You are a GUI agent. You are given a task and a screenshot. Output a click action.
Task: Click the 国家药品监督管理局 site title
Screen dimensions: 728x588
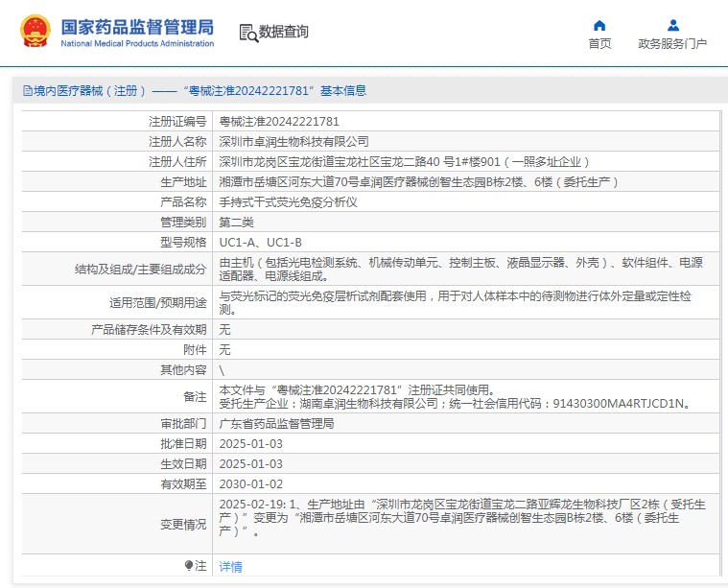point(137,26)
